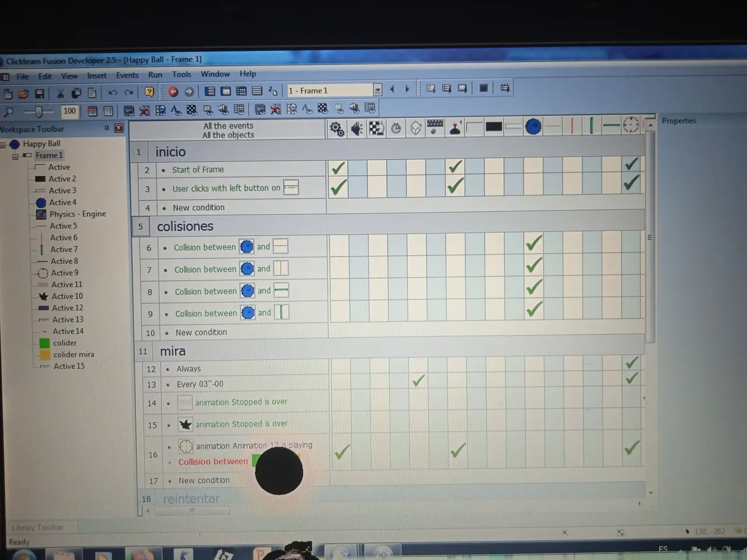747x560 pixels.
Task: Toggle Start of Frame action under Player 1
Action: 455,167
